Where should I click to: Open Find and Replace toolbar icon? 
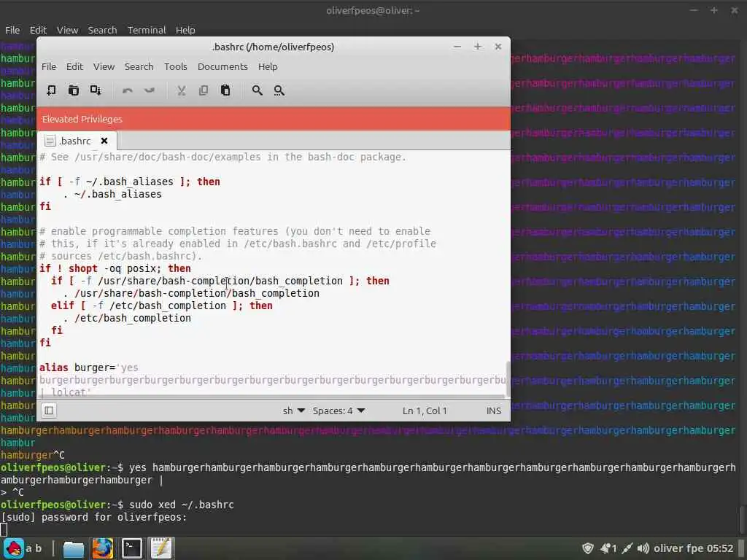pos(279,90)
